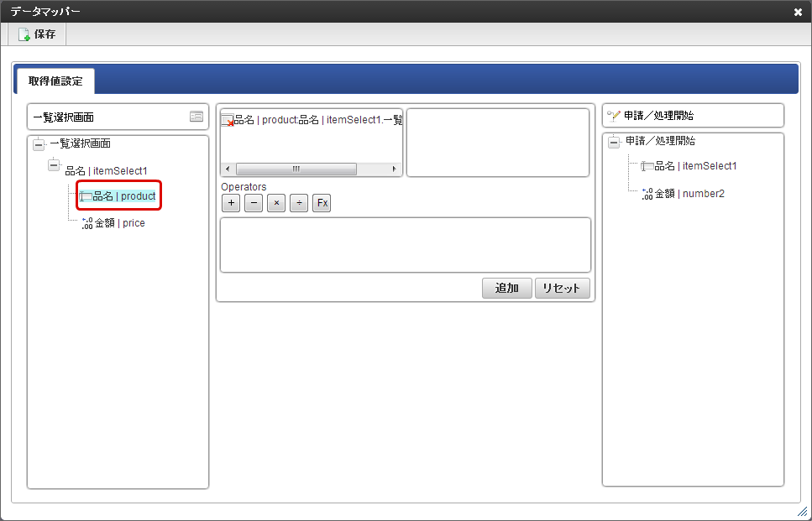Click the 保存 save button
Viewport: 812px width, 521px height.
pyautogui.click(x=37, y=34)
